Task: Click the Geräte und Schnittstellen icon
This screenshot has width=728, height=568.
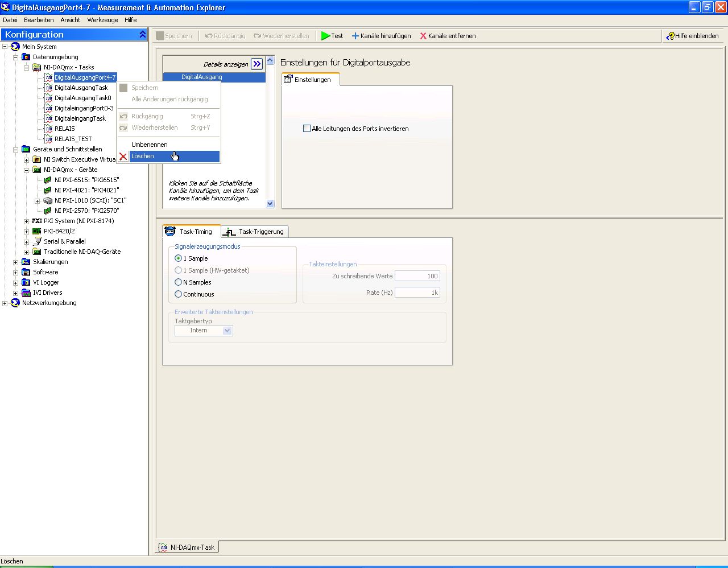Action: click(26, 149)
